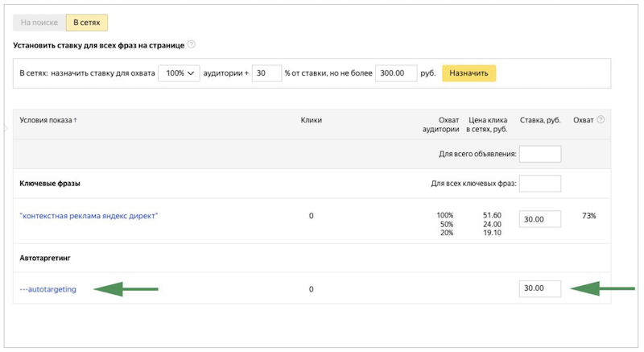Open help icon next to "Охват" column
The height and width of the screenshot is (352, 644).
601,119
